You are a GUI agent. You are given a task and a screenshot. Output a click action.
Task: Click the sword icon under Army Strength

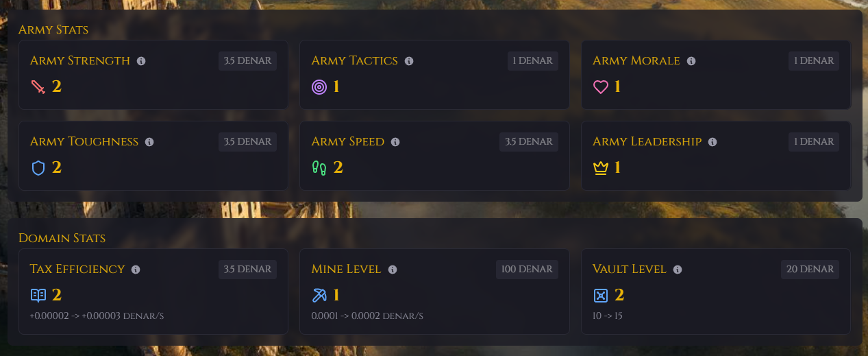coord(38,87)
